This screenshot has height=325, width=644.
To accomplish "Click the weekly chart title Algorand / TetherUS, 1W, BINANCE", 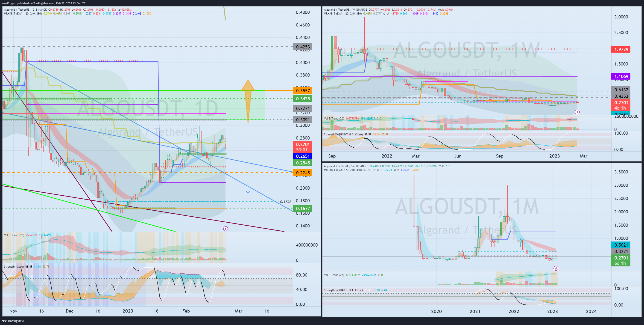I will point(345,10).
